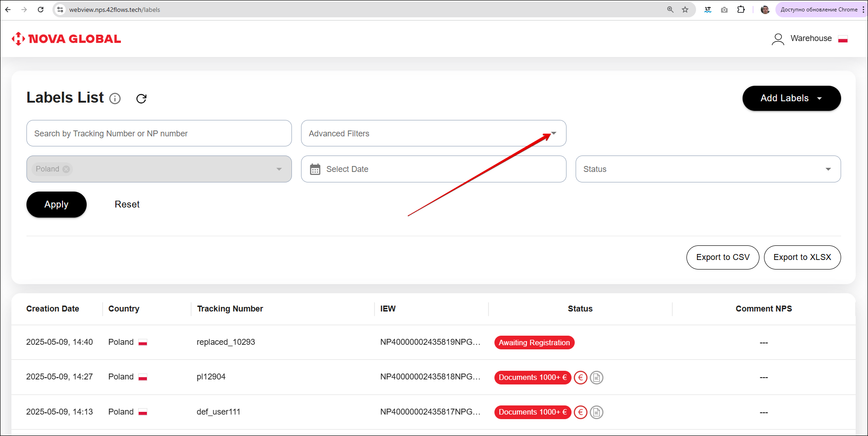Click the Warehouse user profile icon
This screenshot has width=868, height=436.
point(778,39)
